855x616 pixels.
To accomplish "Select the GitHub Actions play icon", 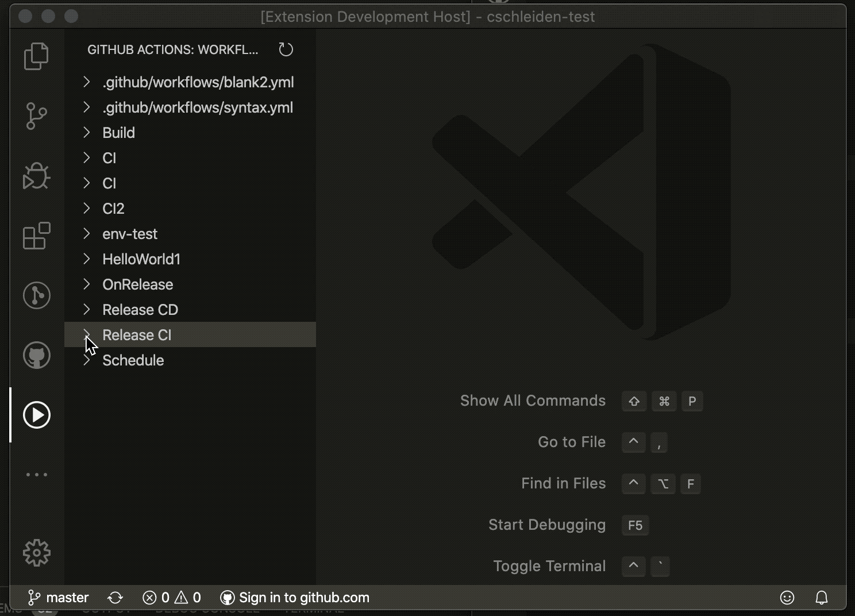I will click(x=36, y=415).
